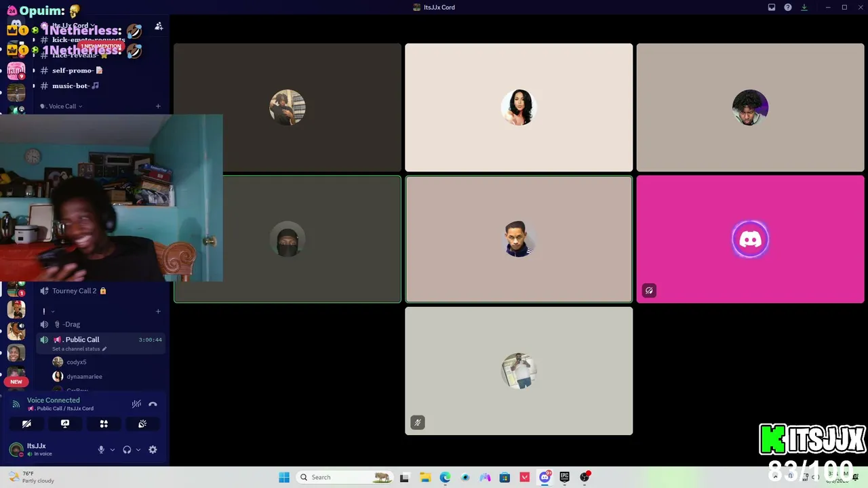Show hidden system tray icons
The image size is (868, 488).
(x=776, y=477)
